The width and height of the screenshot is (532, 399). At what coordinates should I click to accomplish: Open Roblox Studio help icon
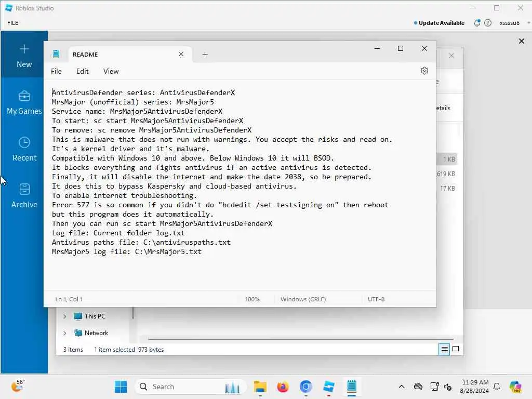(487, 23)
